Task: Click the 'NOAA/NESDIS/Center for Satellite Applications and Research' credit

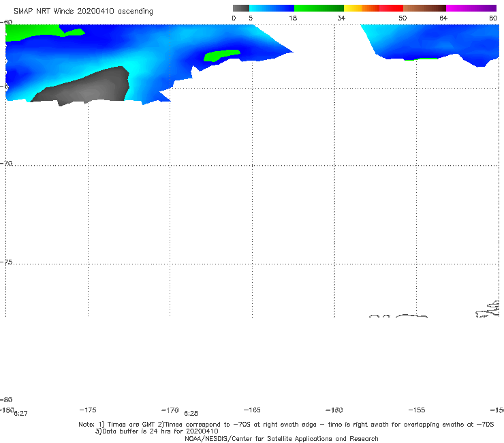Action: point(281,438)
